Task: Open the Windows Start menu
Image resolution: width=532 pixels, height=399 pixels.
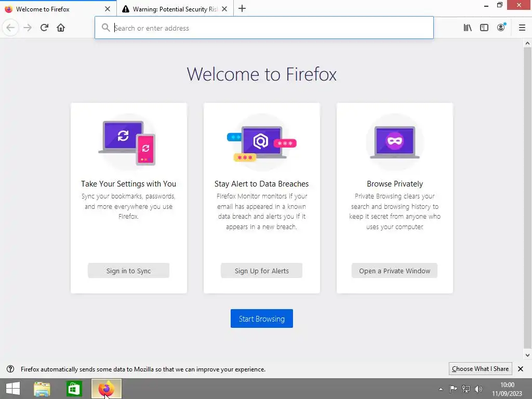Action: coord(13,389)
